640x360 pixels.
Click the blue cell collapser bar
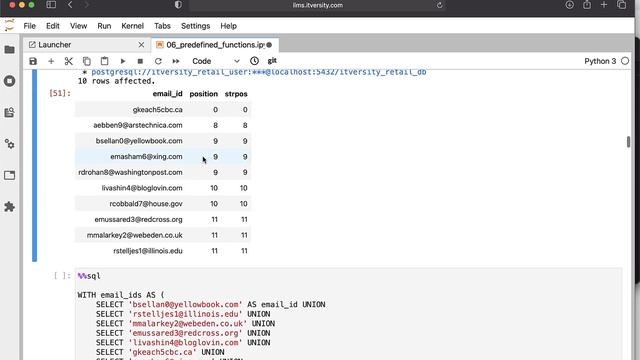tap(34, 165)
